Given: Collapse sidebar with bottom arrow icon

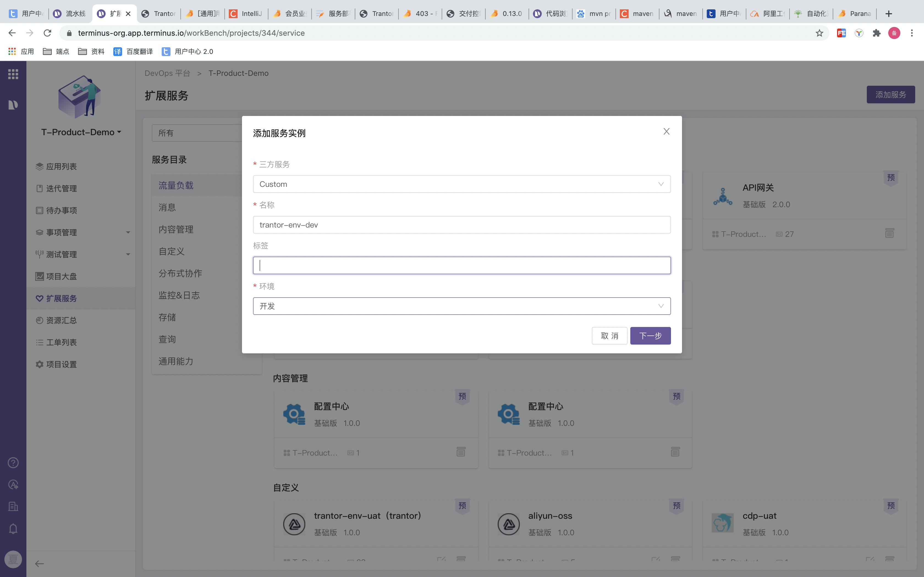Looking at the screenshot, I should click(39, 564).
